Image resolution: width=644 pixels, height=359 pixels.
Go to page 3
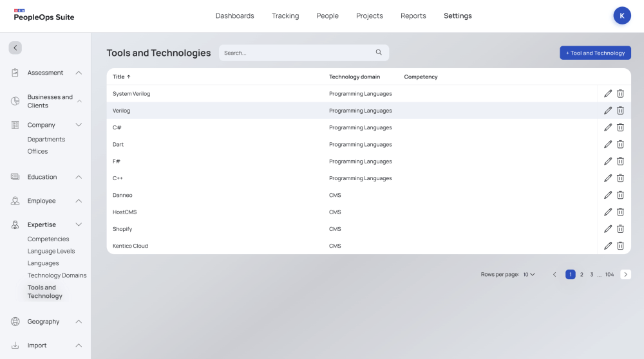[591, 275]
